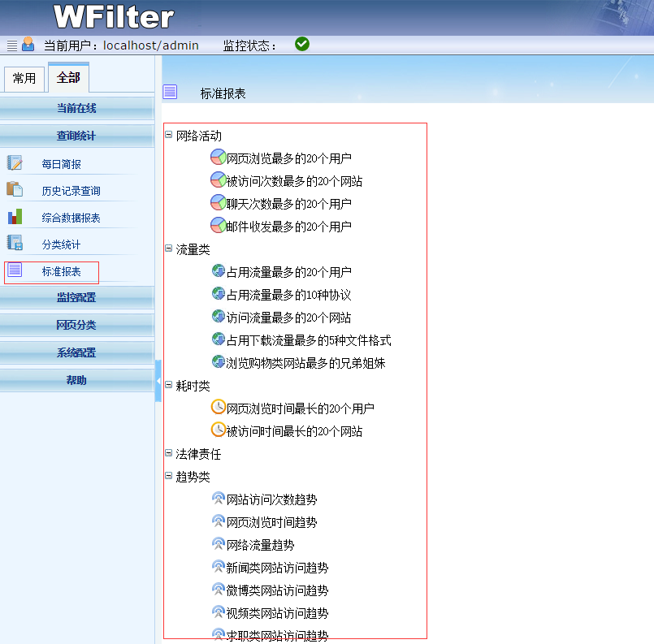Click the sidebar collapse handle arrow
Screen dimensions: 654x644
(158, 380)
